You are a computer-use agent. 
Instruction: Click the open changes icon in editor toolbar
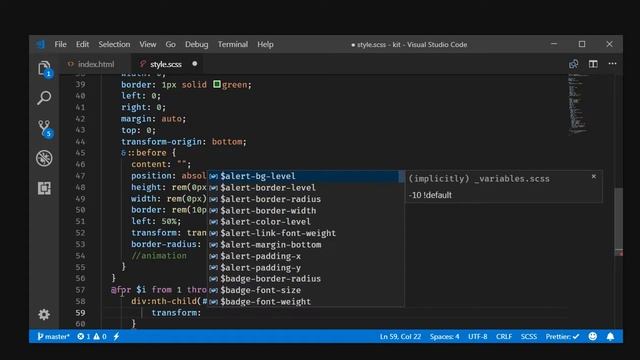tap(573, 64)
